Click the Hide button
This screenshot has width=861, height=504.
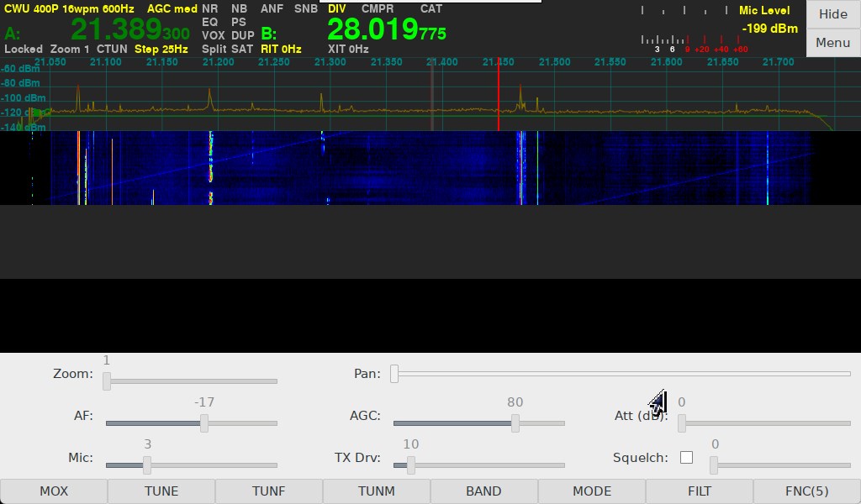pyautogui.click(x=833, y=14)
